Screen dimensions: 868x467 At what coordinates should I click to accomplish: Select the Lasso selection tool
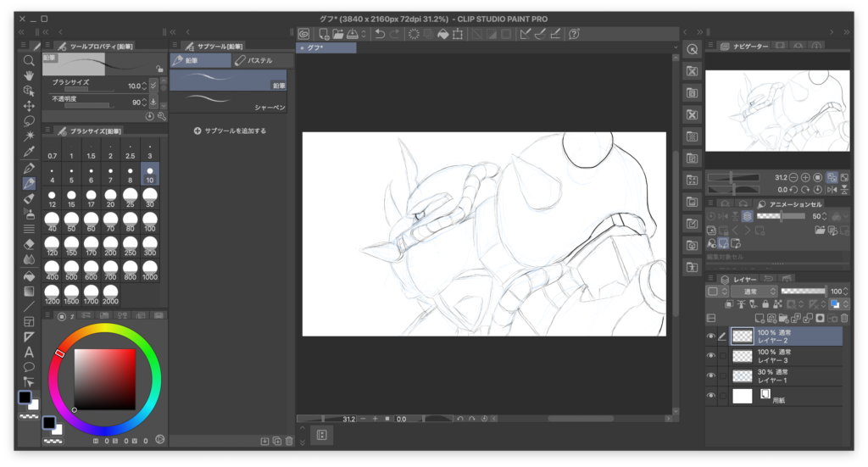tap(29, 121)
